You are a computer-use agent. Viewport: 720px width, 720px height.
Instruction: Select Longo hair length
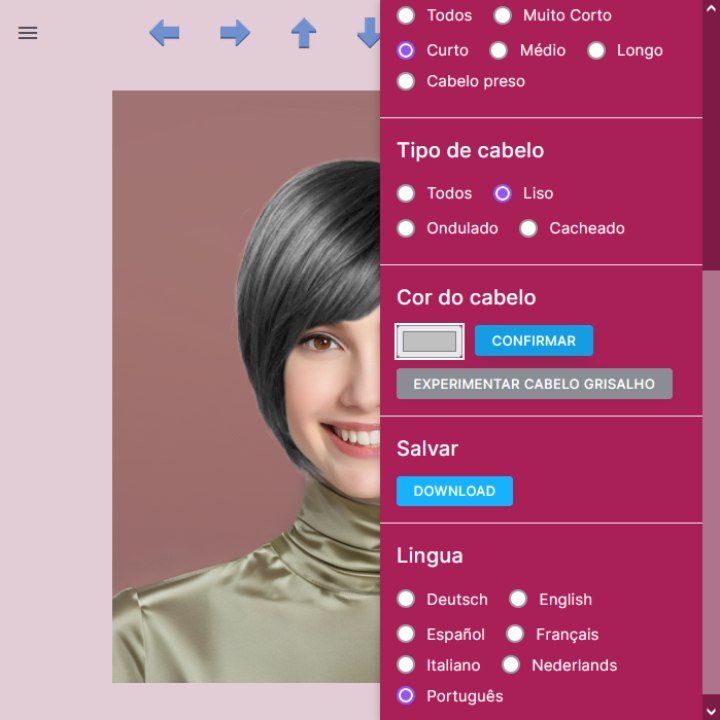tap(596, 50)
